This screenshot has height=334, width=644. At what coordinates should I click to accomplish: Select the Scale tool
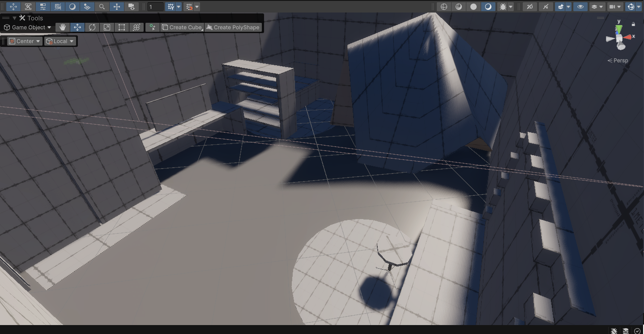click(x=107, y=27)
